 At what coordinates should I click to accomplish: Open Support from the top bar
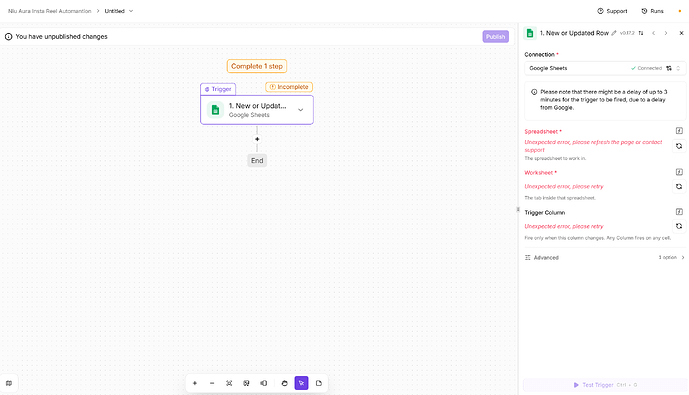pos(612,11)
